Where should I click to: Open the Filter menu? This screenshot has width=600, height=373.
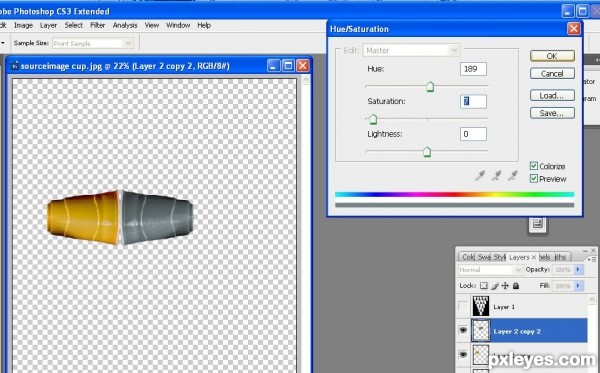click(98, 25)
